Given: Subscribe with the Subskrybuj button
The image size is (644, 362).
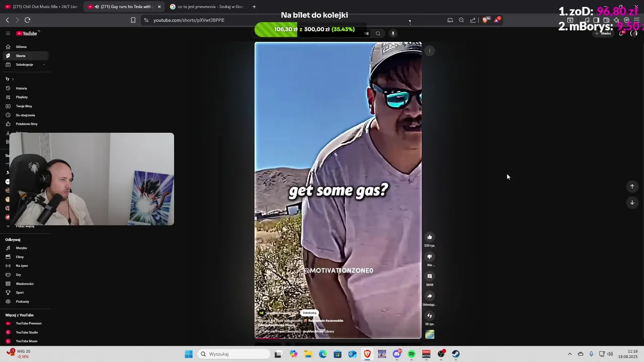Looking at the screenshot, I should pos(309,313).
